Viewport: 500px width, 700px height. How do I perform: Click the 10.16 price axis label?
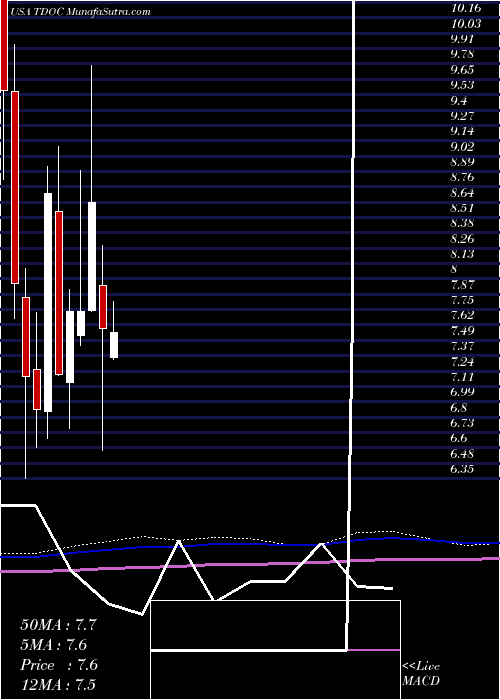[466, 8]
